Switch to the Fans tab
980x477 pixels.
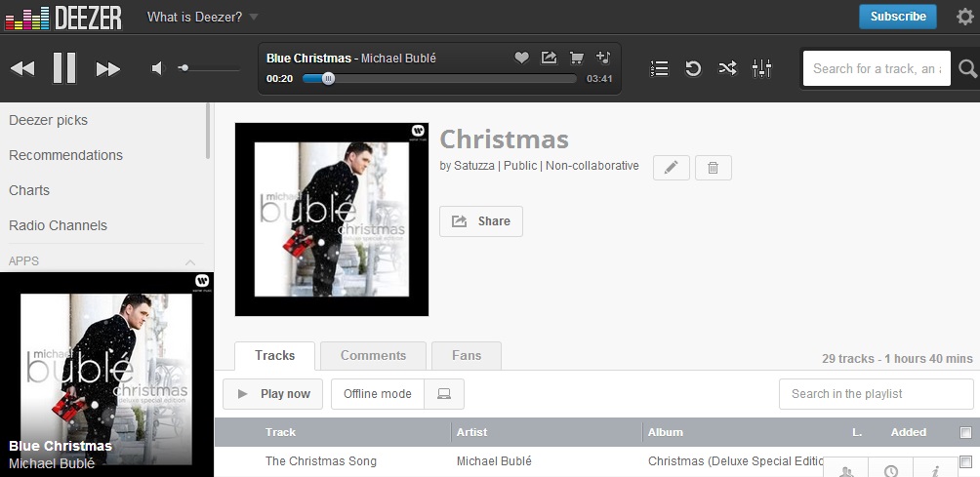pyautogui.click(x=467, y=356)
